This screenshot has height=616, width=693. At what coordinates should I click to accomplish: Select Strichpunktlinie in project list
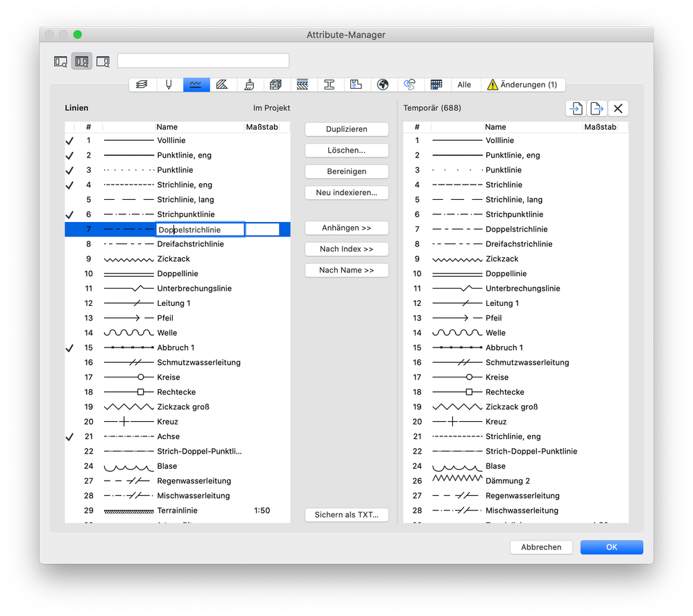pos(178,214)
